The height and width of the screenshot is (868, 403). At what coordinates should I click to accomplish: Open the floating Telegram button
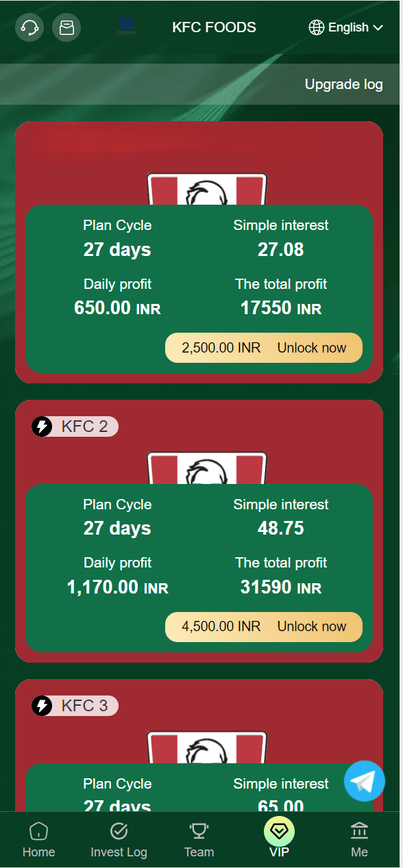click(x=365, y=781)
